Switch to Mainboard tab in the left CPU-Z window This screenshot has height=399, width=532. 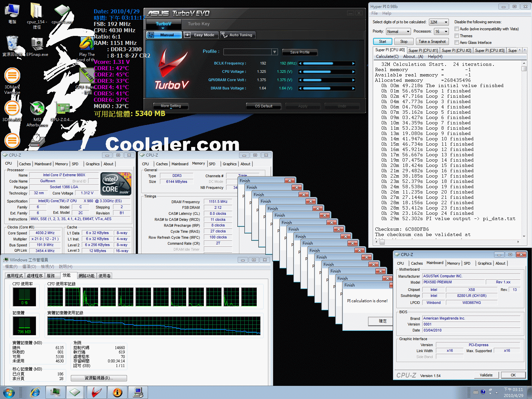pos(43,164)
